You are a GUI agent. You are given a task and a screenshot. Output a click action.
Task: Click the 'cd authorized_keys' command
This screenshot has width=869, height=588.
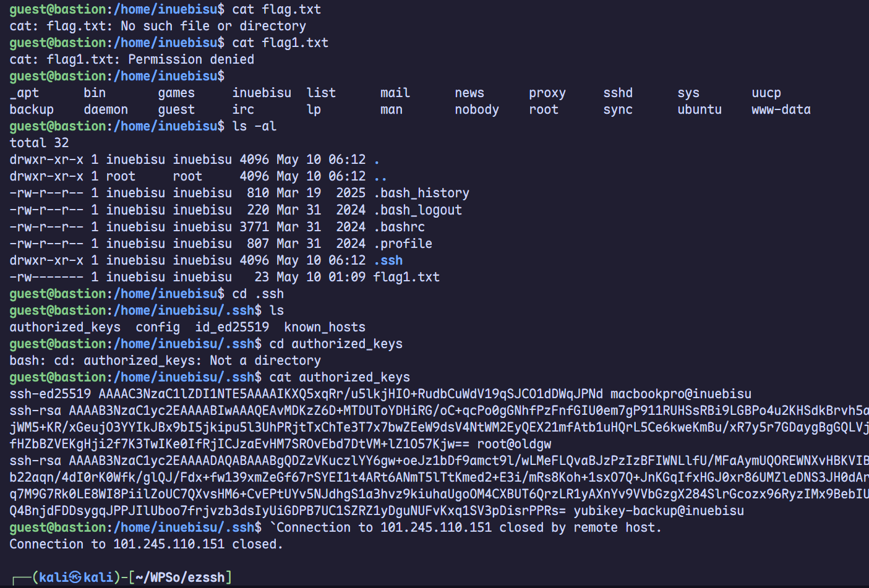click(x=336, y=344)
